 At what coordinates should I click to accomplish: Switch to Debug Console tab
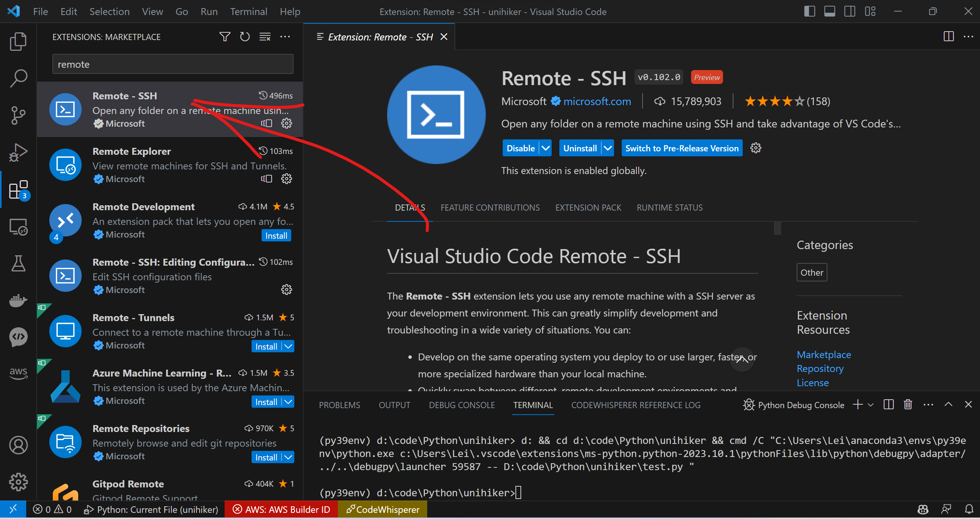(462, 405)
